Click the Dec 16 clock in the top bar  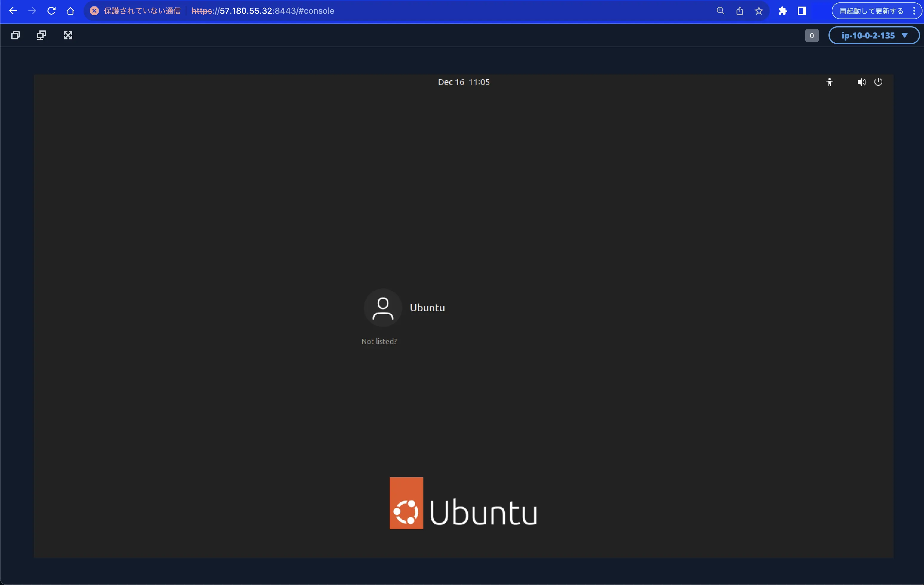coord(464,82)
